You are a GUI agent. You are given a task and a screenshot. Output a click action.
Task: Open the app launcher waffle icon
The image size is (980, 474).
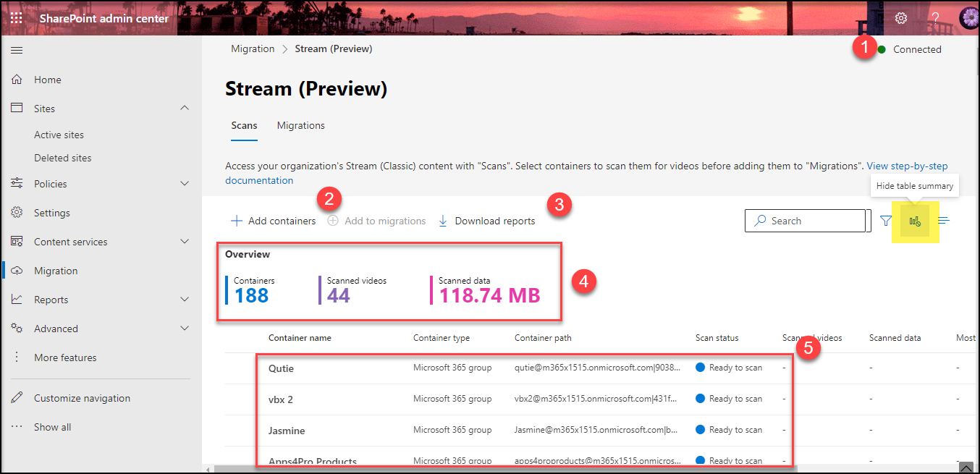tap(16, 18)
